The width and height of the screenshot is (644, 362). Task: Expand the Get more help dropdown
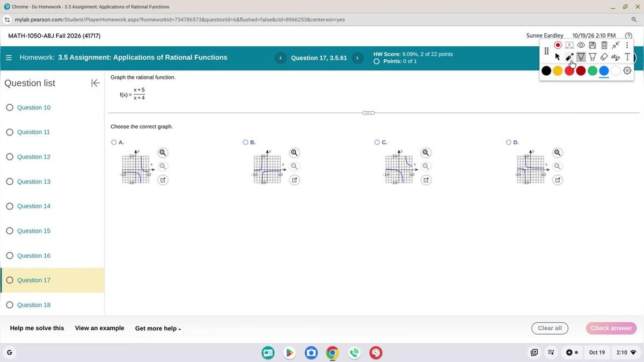point(158,328)
